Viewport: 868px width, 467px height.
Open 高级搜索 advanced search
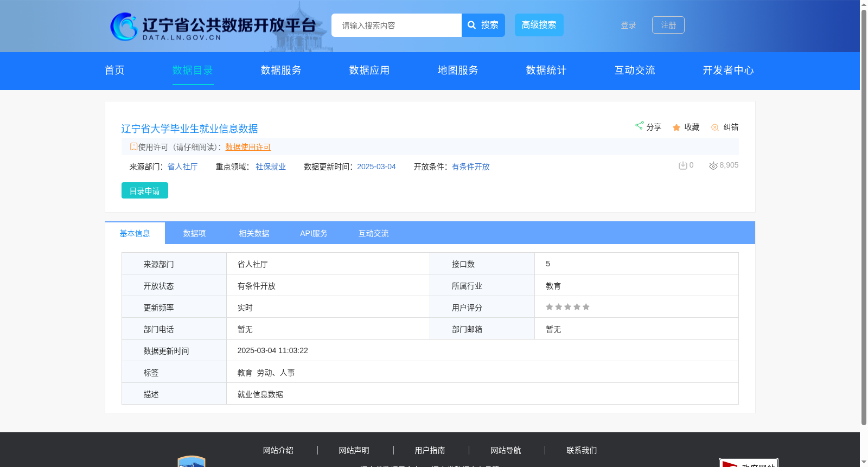coord(539,25)
